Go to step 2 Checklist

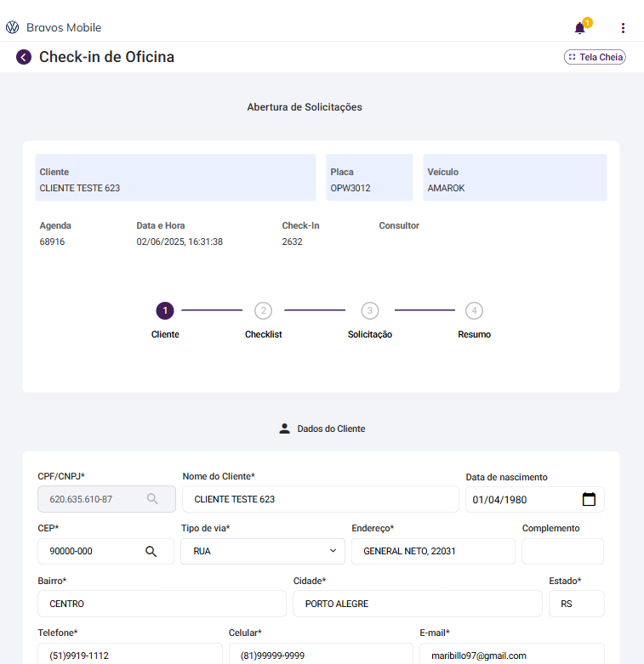(264, 310)
